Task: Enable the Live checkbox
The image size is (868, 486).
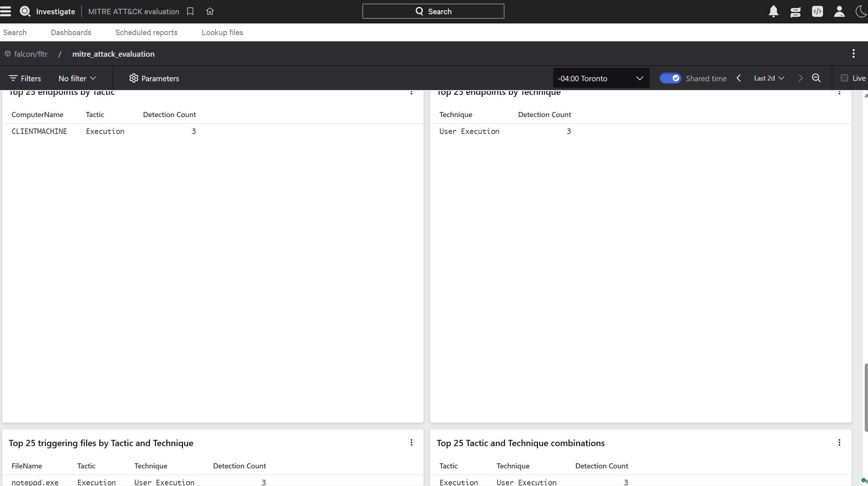Action: [845, 78]
